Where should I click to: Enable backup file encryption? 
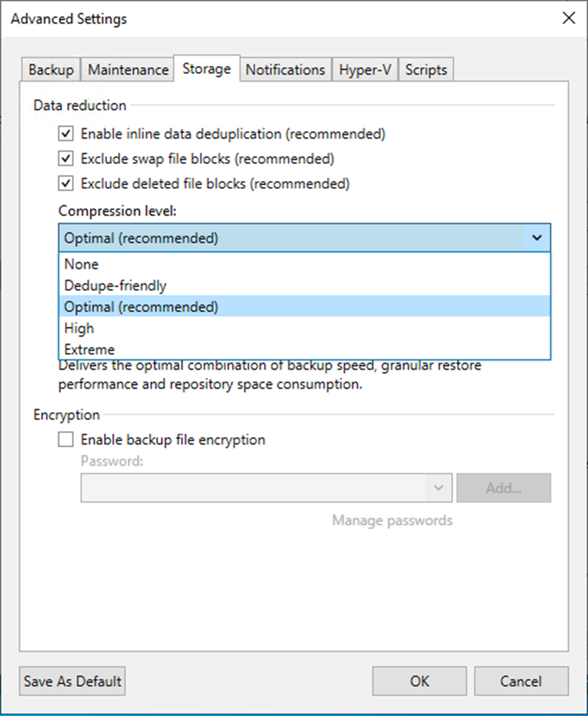(65, 440)
